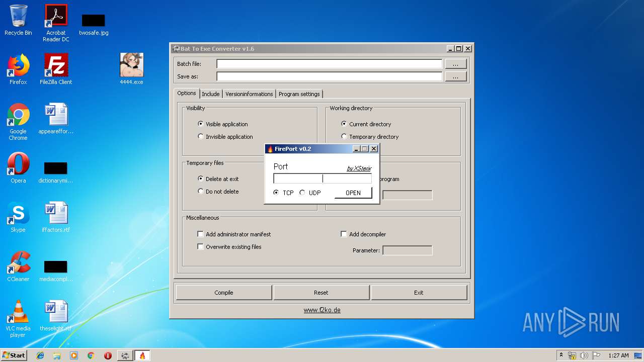The image size is (644, 362).
Task: Click the Opera icon in the taskbar
Action: click(108, 355)
